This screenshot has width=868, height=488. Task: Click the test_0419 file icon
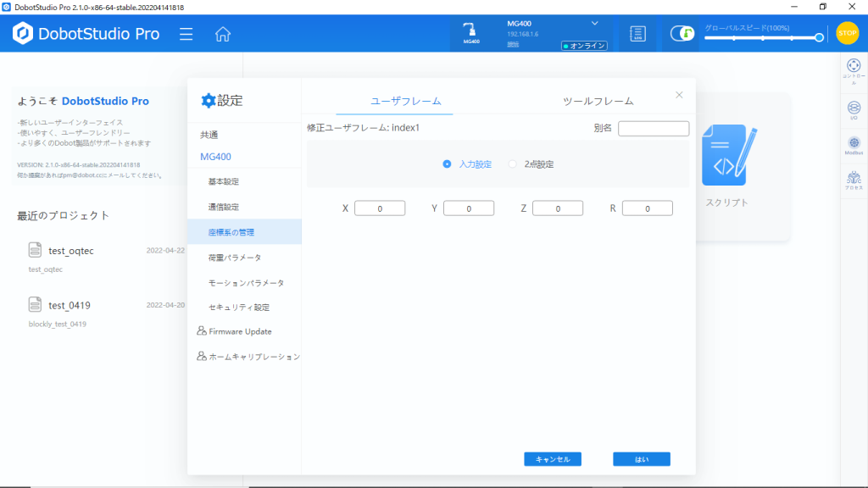(35, 305)
